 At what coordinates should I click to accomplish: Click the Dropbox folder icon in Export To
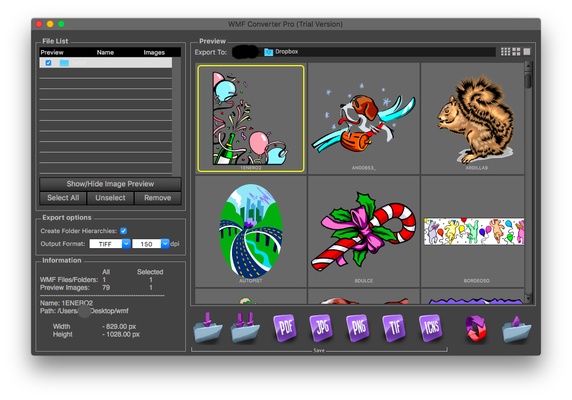268,52
